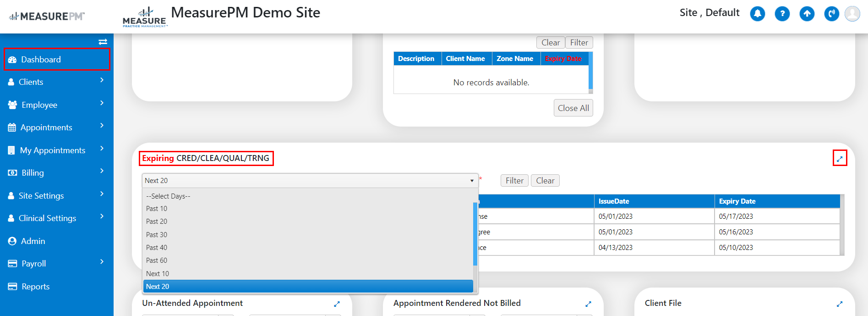Choose highlighted Next 20 option
Viewport: 868px width, 316px height.
coord(308,287)
